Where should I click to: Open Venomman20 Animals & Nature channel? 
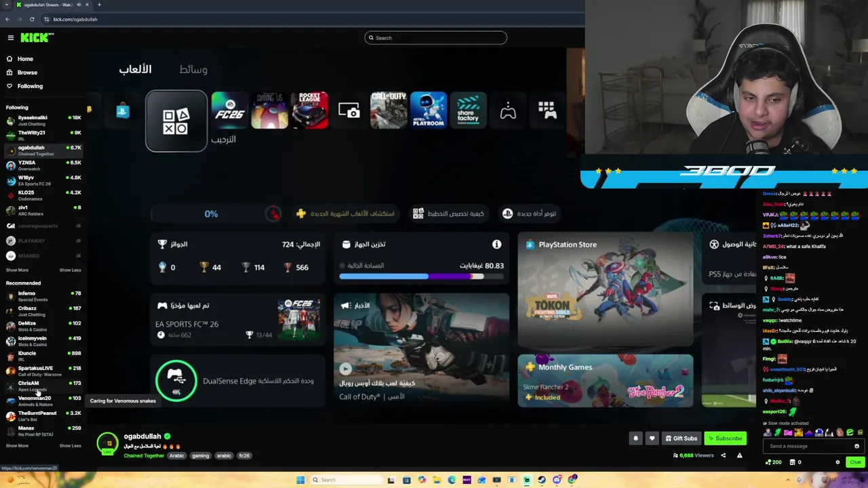pos(43,401)
